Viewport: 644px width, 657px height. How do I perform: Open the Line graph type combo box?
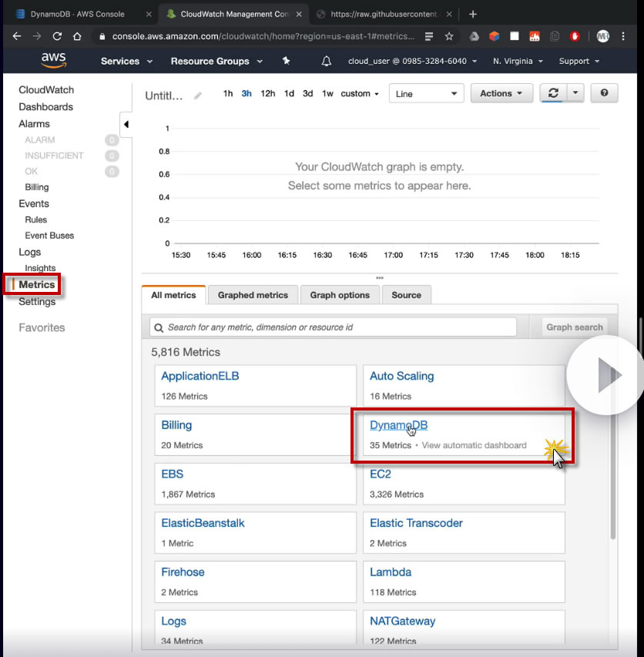pyautogui.click(x=426, y=93)
